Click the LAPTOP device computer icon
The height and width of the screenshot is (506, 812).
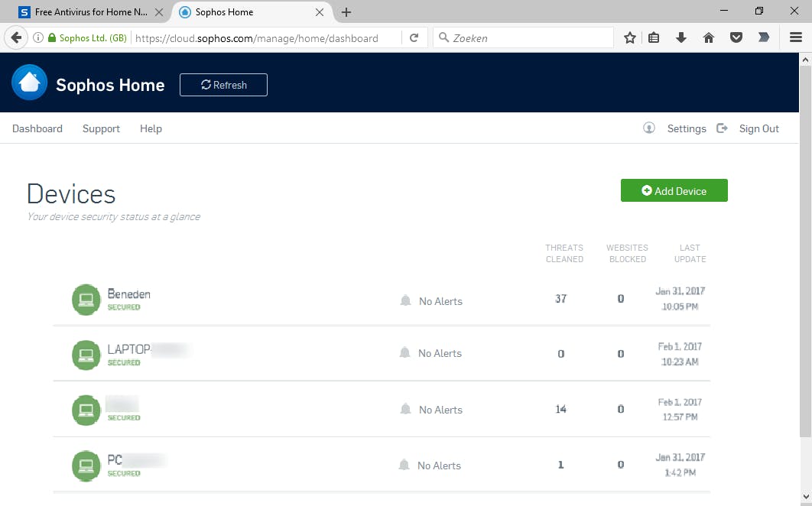(x=86, y=355)
